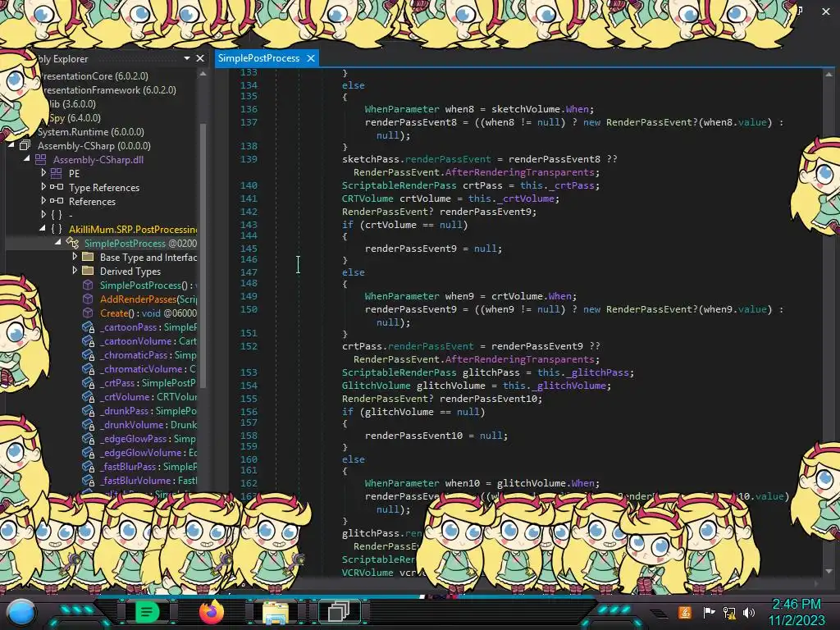Click the SimplePostProcess() constructor method icon
The image size is (840, 630).
pos(88,285)
